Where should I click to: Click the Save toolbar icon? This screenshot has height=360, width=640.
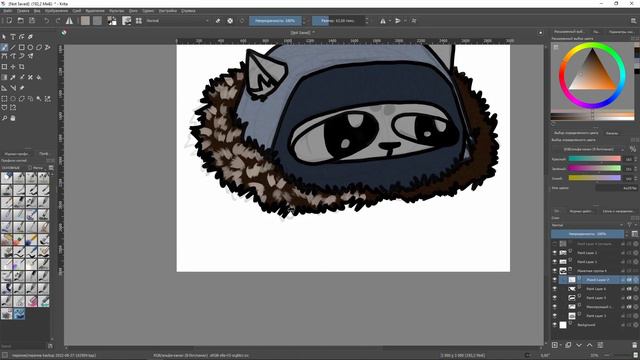pos(32,20)
